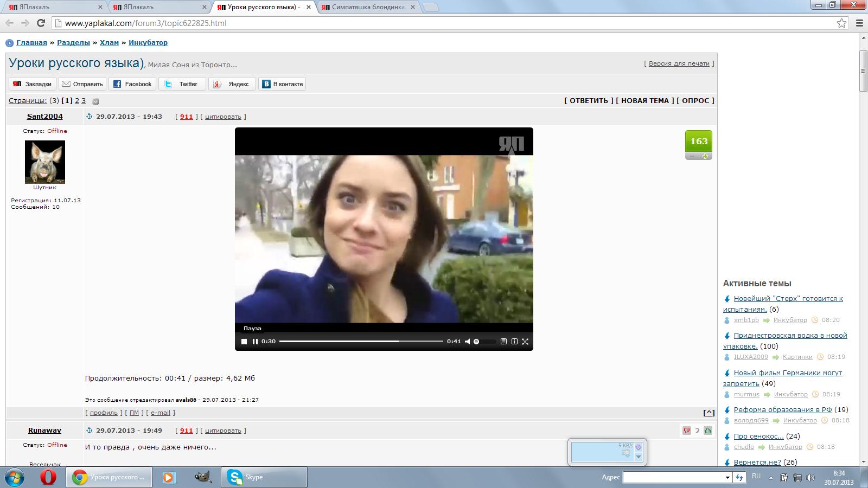The width and height of the screenshot is (868, 488).
Task: Open the Страницы page jump link
Action: pyautogui.click(x=28, y=101)
